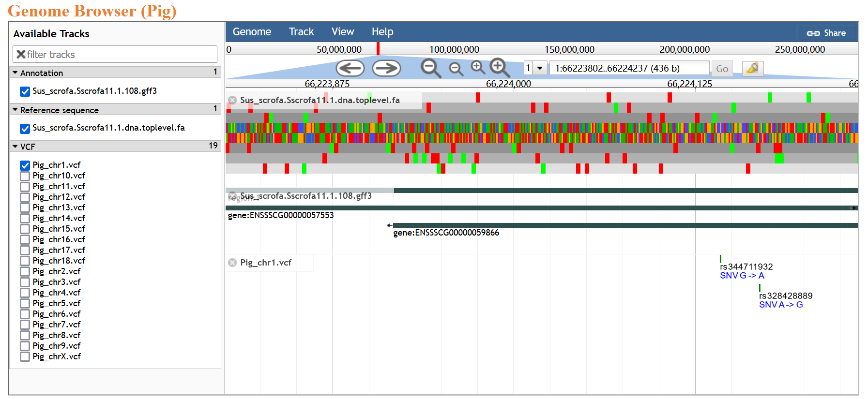
Task: Enable the Pig_chr15.vcf track
Action: [25, 229]
